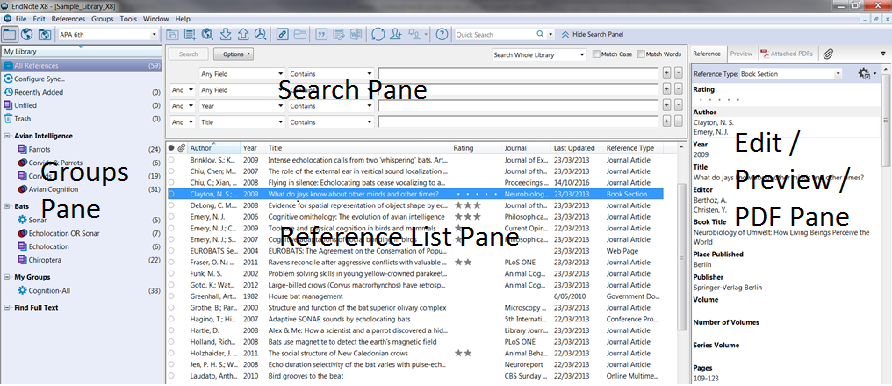
Task: Click the Format Bibliography toolbar icon
Action: point(338,34)
